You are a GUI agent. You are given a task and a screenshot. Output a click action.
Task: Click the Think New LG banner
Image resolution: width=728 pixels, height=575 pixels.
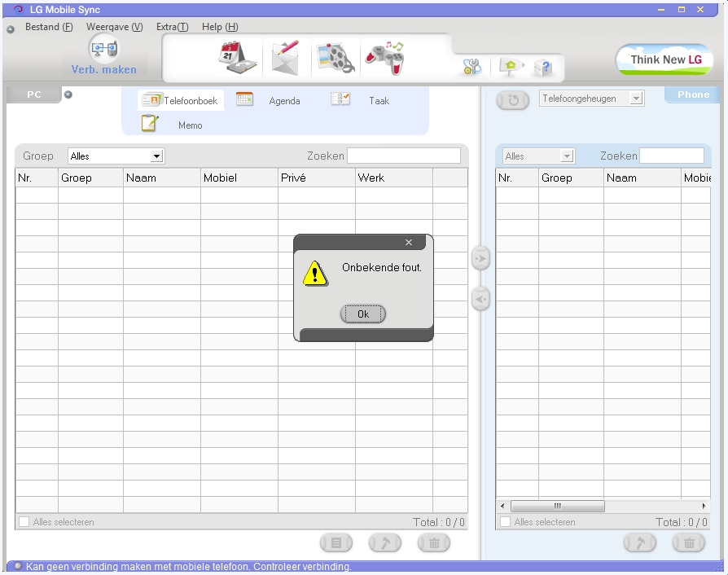664,59
